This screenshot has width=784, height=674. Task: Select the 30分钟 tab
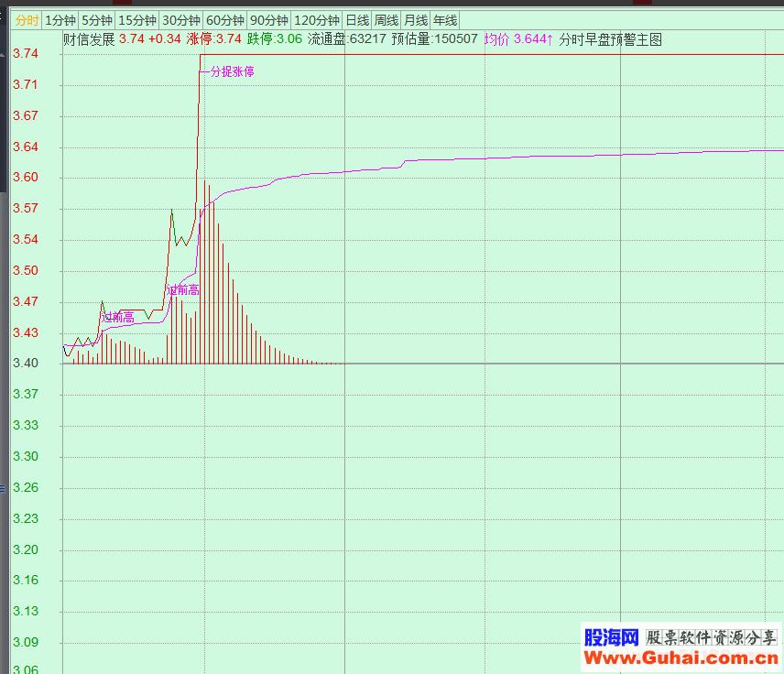coord(180,20)
